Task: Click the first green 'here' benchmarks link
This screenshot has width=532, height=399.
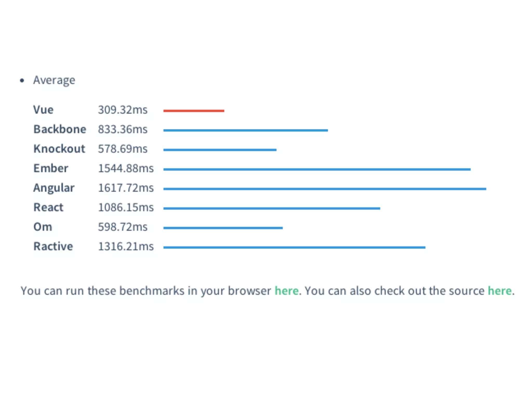Action: point(287,291)
